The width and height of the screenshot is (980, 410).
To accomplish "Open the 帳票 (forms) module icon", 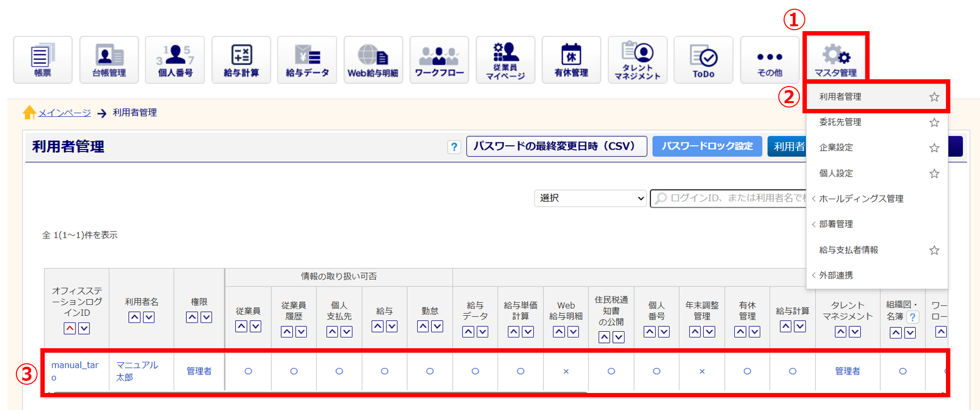I will (x=43, y=60).
